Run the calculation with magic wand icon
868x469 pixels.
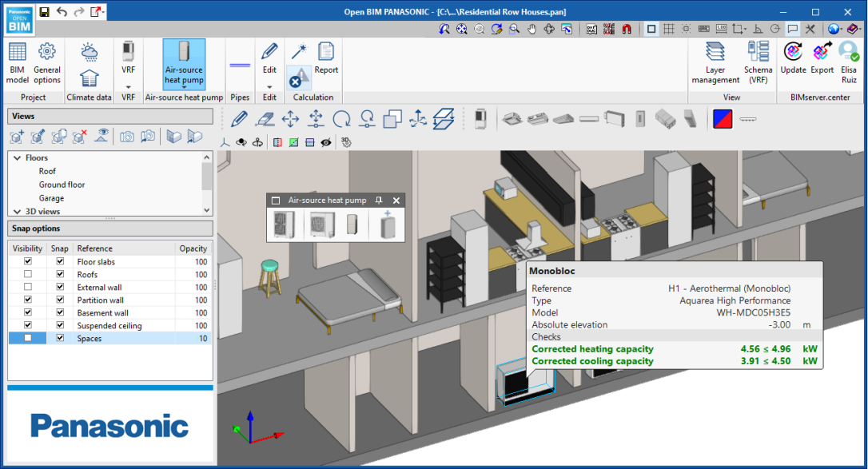299,51
